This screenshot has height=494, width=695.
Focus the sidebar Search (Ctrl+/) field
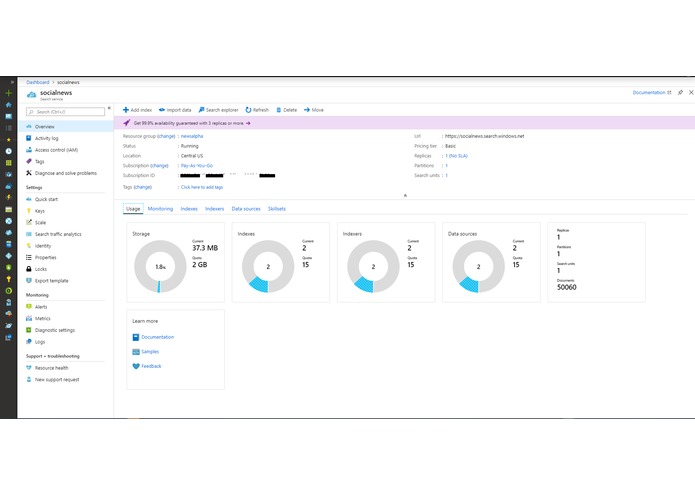66,112
